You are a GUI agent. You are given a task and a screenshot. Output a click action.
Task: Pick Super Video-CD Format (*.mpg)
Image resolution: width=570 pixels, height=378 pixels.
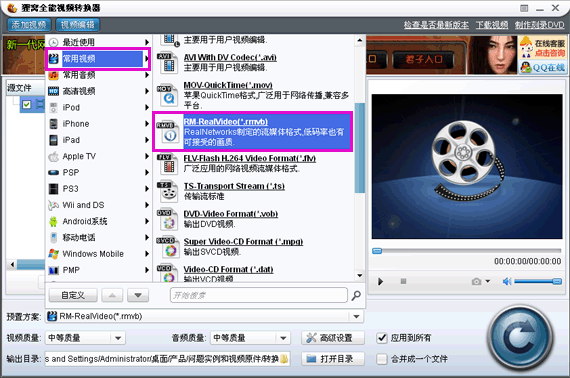click(253, 246)
